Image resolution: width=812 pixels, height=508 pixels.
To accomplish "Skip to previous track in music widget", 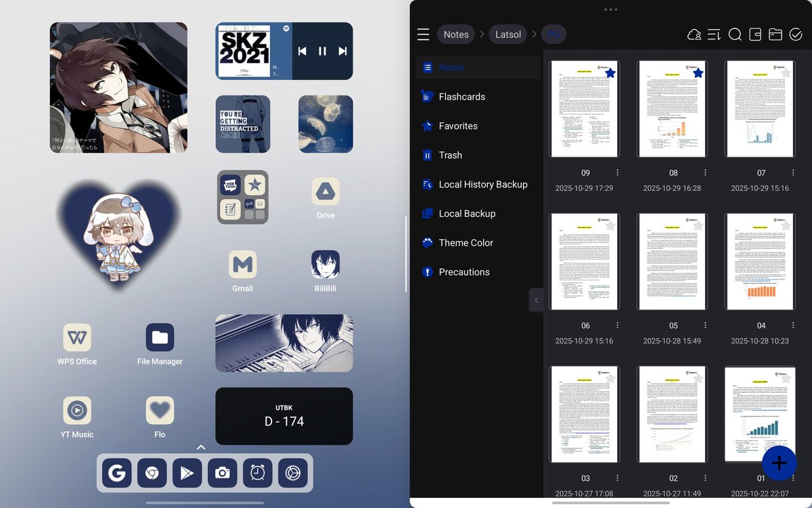I will tap(302, 51).
